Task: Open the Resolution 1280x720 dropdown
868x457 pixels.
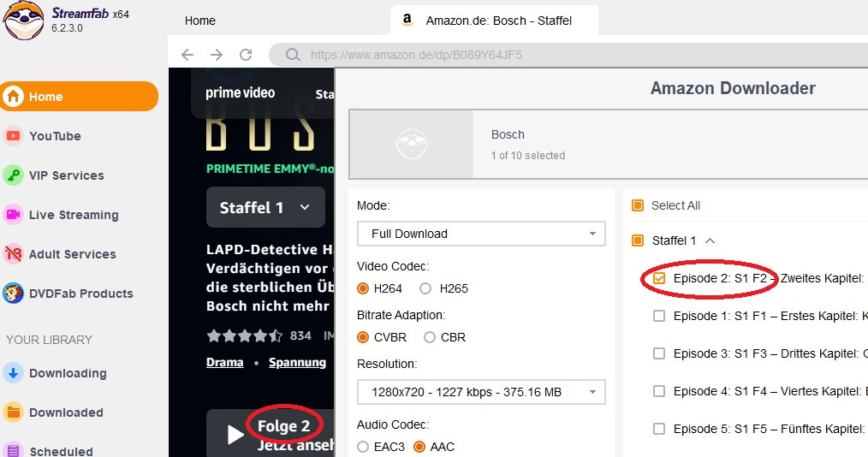Action: (481, 392)
